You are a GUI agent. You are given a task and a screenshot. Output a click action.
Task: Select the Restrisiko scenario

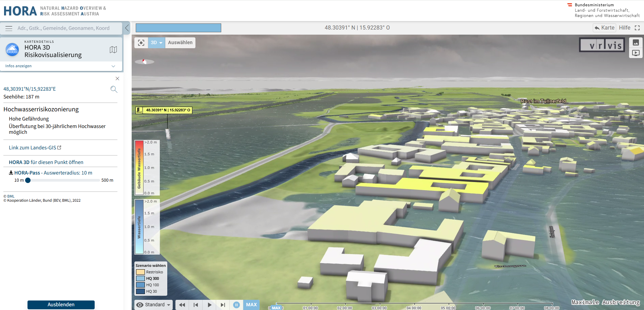click(x=154, y=272)
